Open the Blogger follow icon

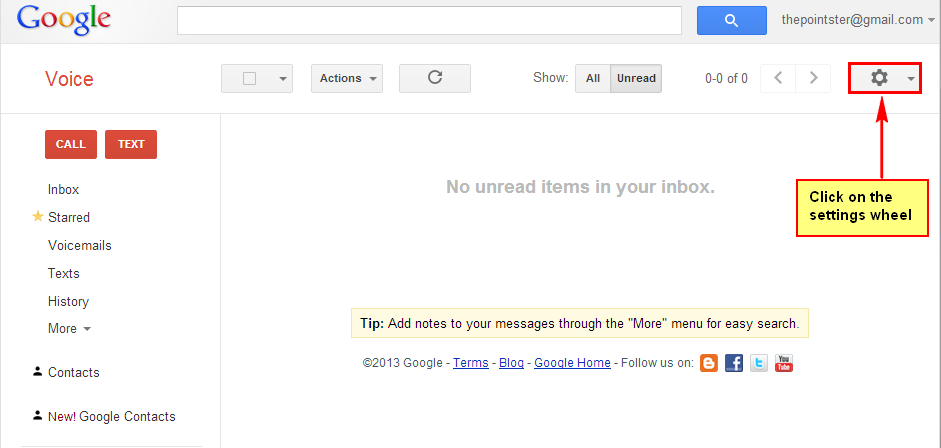[x=709, y=363]
